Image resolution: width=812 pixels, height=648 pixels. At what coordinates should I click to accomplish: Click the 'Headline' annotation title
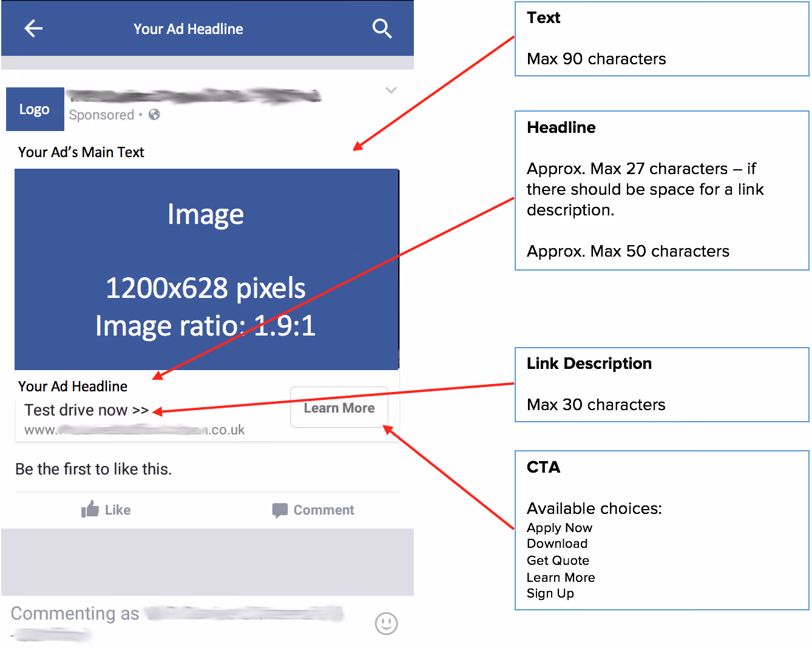pos(561,127)
